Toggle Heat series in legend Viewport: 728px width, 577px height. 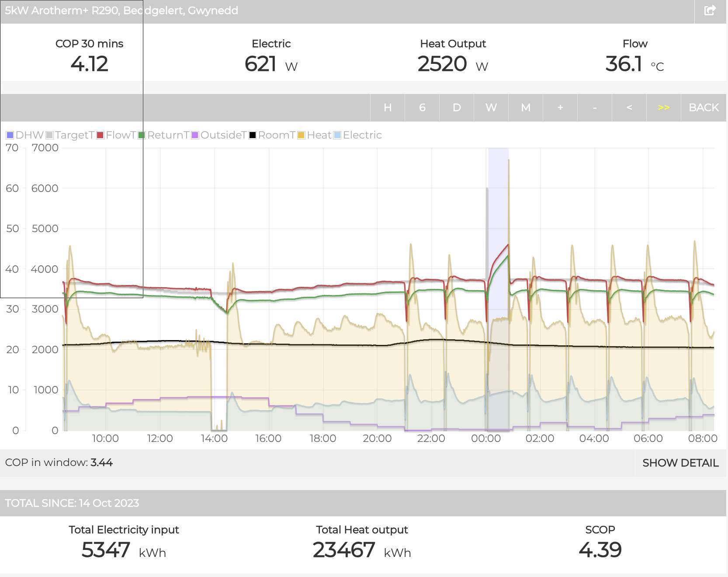(x=314, y=135)
